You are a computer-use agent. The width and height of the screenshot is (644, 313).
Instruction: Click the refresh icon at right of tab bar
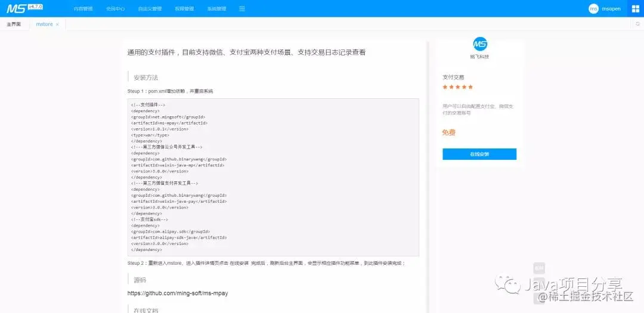(638, 24)
